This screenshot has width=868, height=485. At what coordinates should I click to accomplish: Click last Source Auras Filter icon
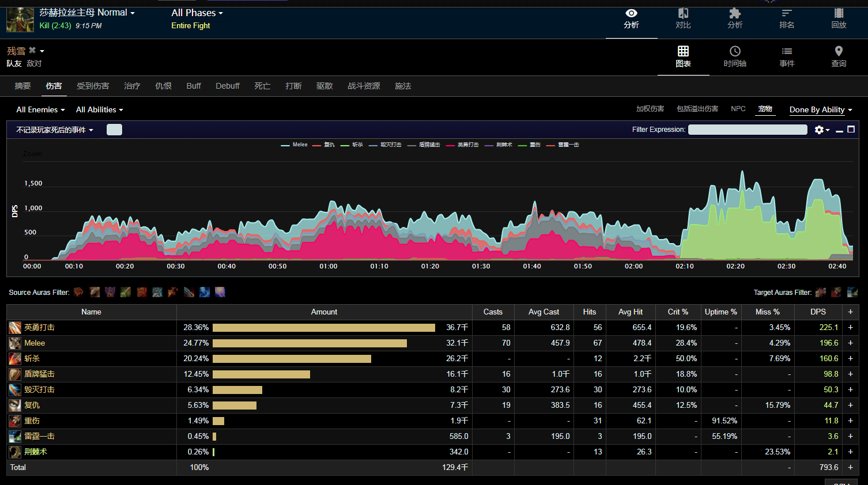click(220, 292)
